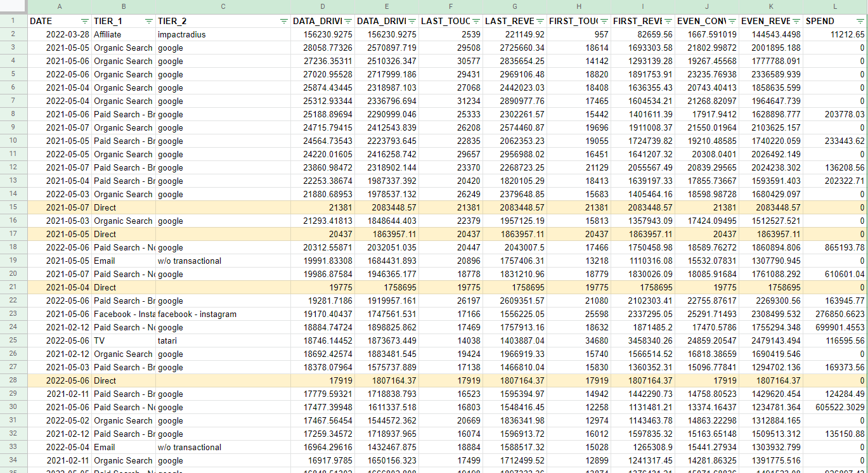868x473 pixels.
Task: Click the TIER_2 header filter icon
Action: pyautogui.click(x=283, y=21)
